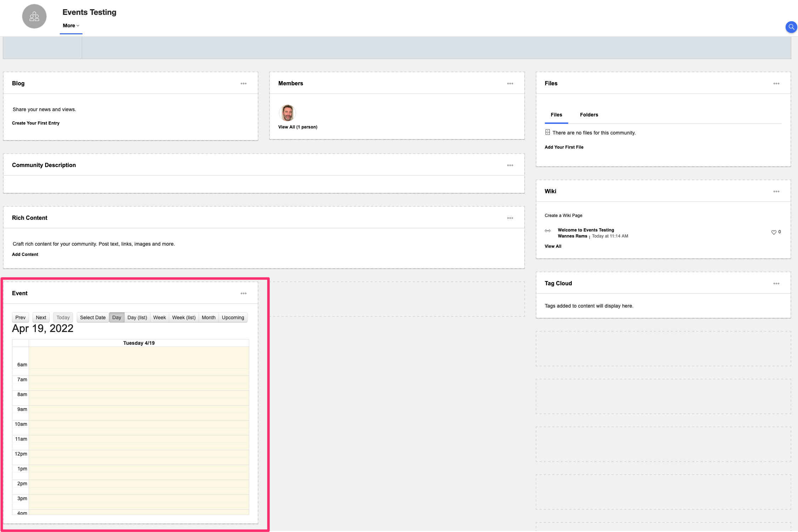Click the Tag Cloud widget title
Screen dimensions: 798x532
click(x=558, y=284)
